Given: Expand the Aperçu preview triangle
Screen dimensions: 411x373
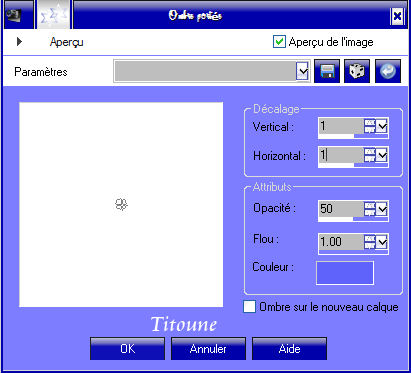Looking at the screenshot, I should (x=19, y=42).
